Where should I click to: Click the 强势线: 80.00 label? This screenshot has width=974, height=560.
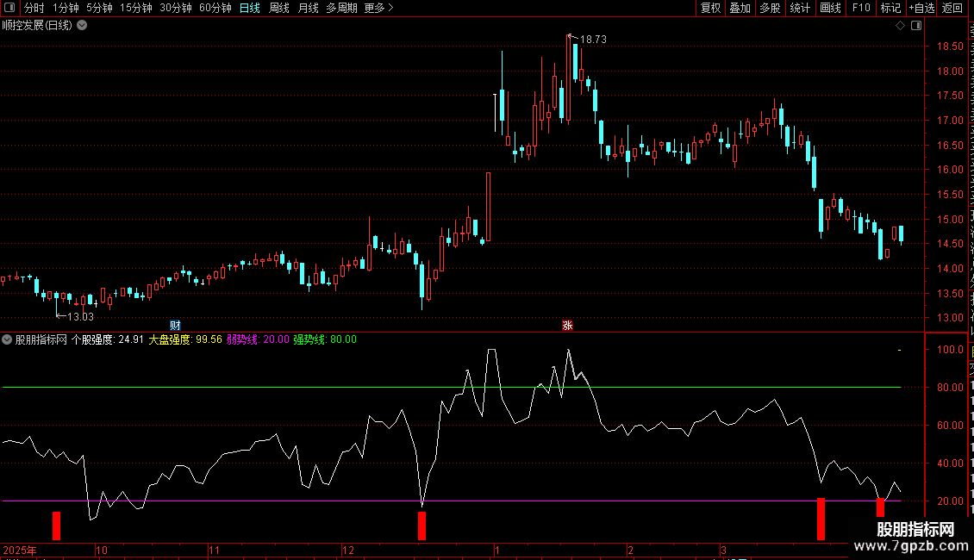point(325,339)
